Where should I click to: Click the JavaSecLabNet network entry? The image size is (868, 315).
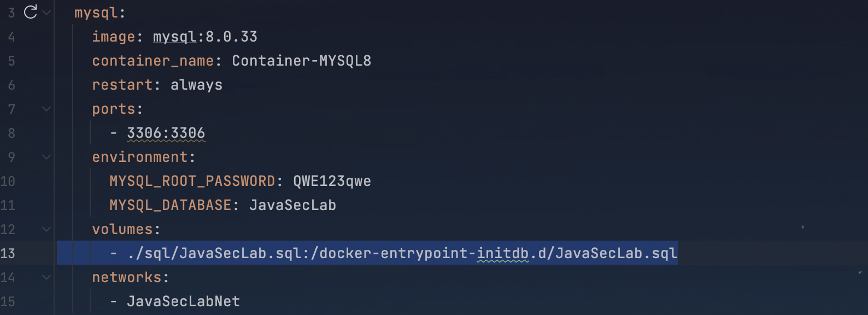coord(184,301)
